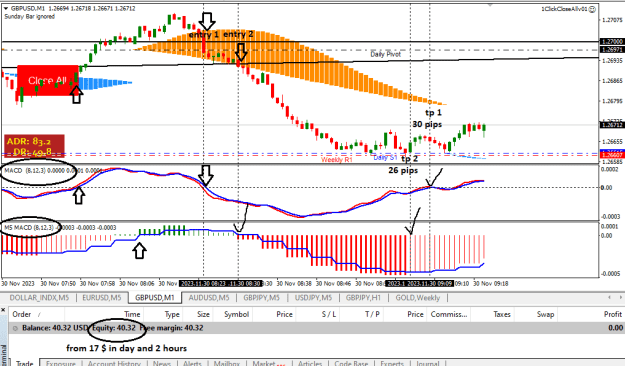Screen dimensions: 625x366
Task: Click the red 1.26607 price label
Action: tap(612, 155)
